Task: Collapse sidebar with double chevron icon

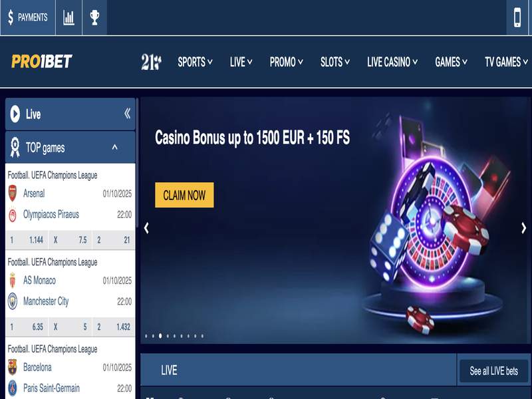Action: (127, 113)
